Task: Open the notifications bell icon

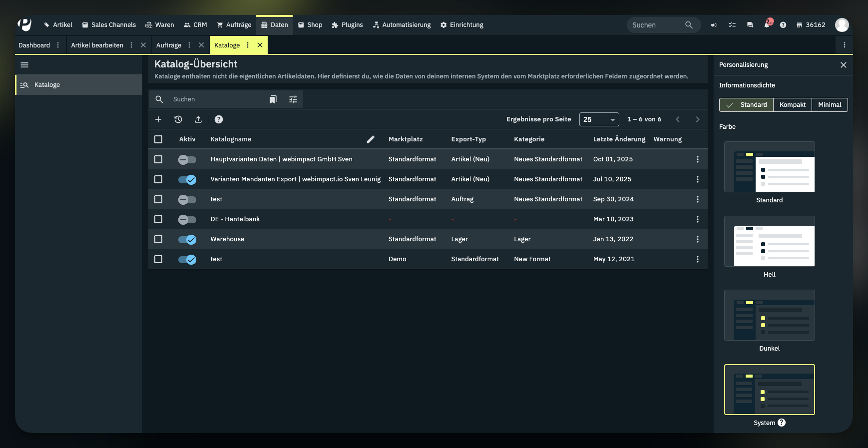Action: (767, 25)
